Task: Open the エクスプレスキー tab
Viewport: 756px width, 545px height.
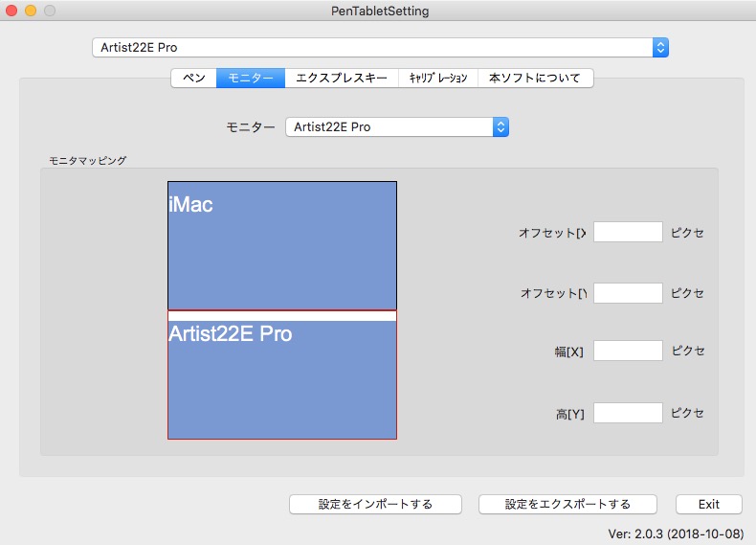Action: tap(342, 78)
